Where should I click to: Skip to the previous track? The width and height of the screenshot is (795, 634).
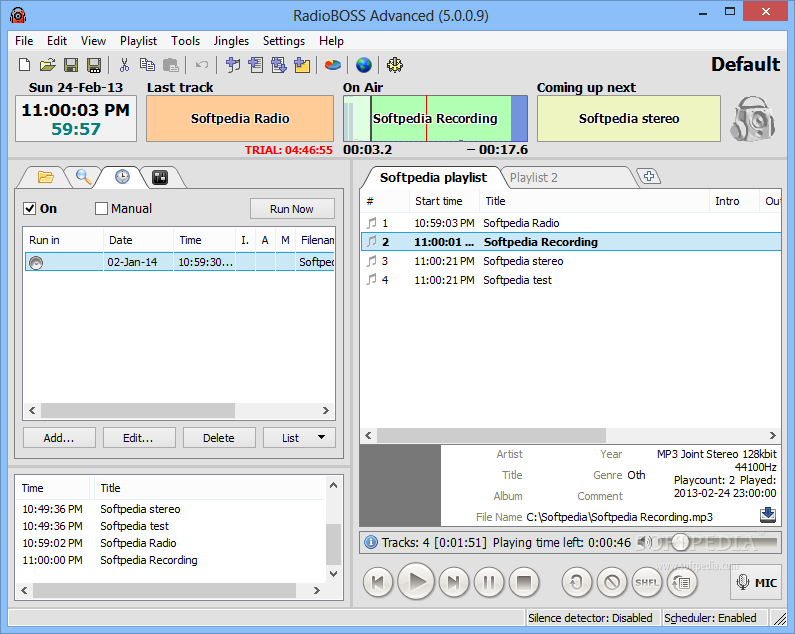[378, 582]
